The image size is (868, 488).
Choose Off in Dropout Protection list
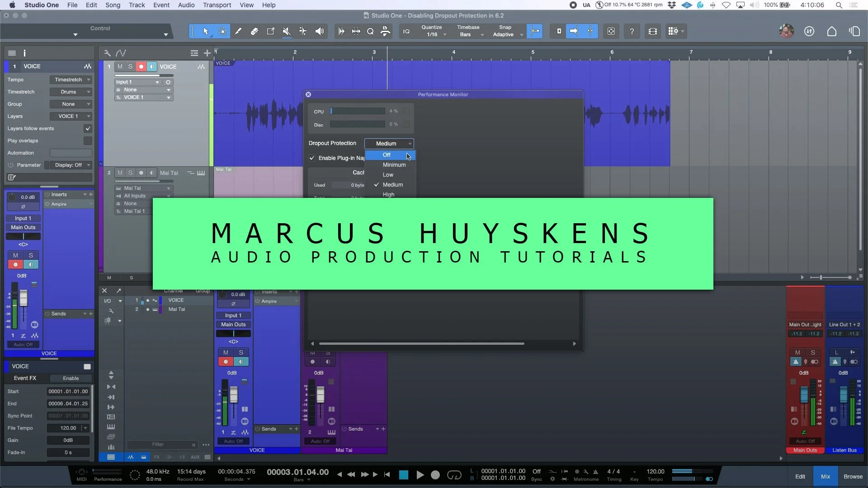387,155
